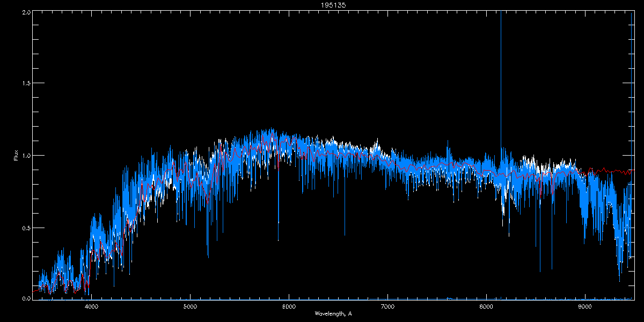Click the spectrum peak near 5800 wavelength

pyautogui.click(x=271, y=131)
